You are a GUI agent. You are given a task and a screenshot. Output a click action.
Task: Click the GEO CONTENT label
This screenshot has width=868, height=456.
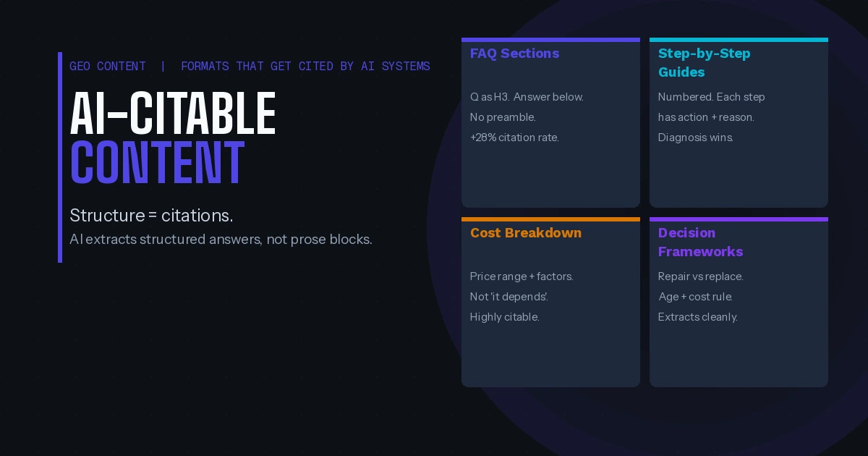[107, 67]
